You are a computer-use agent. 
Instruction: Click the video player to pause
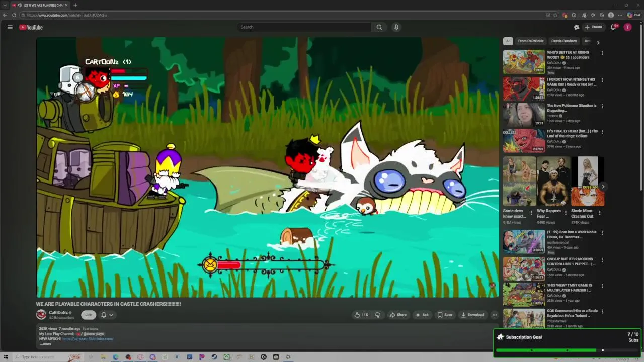click(268, 167)
